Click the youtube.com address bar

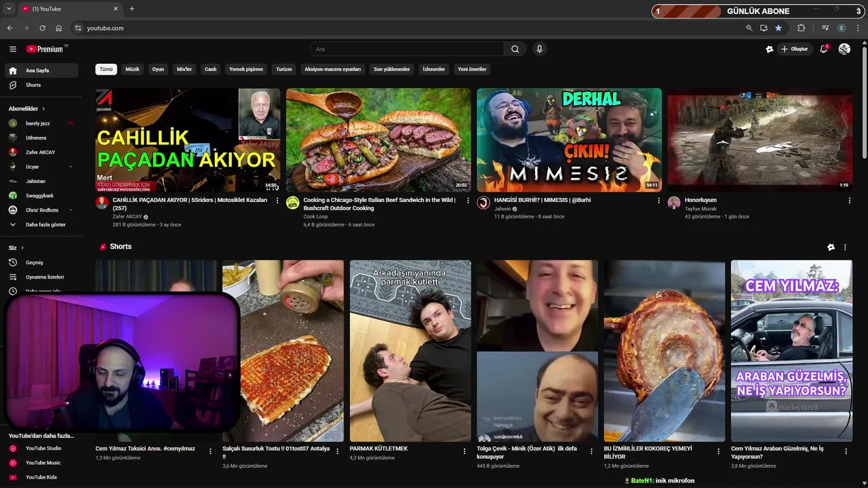click(407, 28)
